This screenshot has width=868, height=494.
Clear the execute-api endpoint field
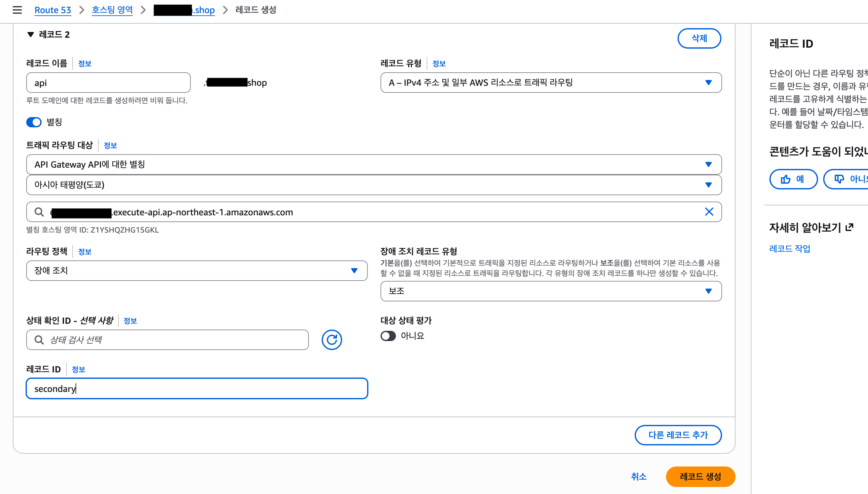coord(709,212)
